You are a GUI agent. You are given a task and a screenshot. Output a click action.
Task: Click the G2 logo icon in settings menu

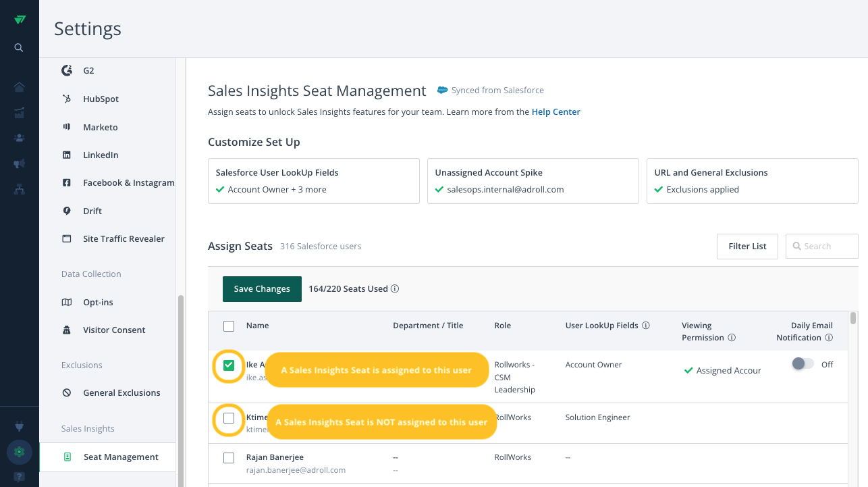67,70
